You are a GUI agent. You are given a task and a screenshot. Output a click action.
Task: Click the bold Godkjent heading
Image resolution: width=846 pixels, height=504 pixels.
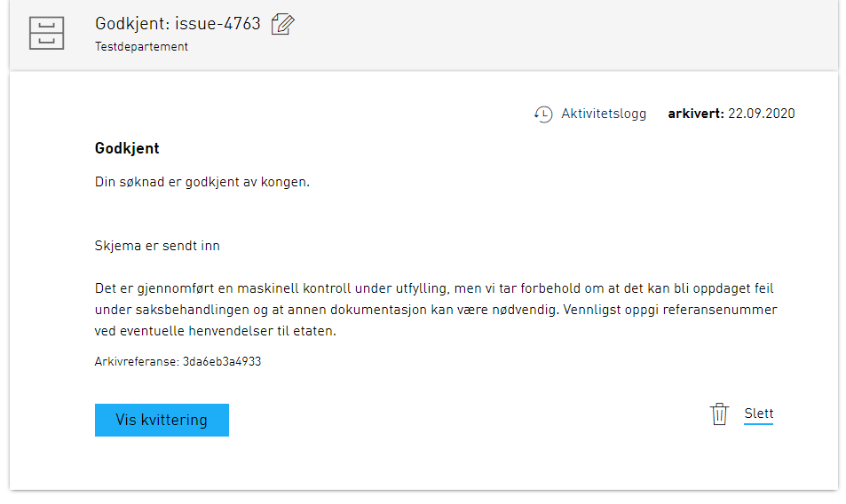[x=127, y=148]
